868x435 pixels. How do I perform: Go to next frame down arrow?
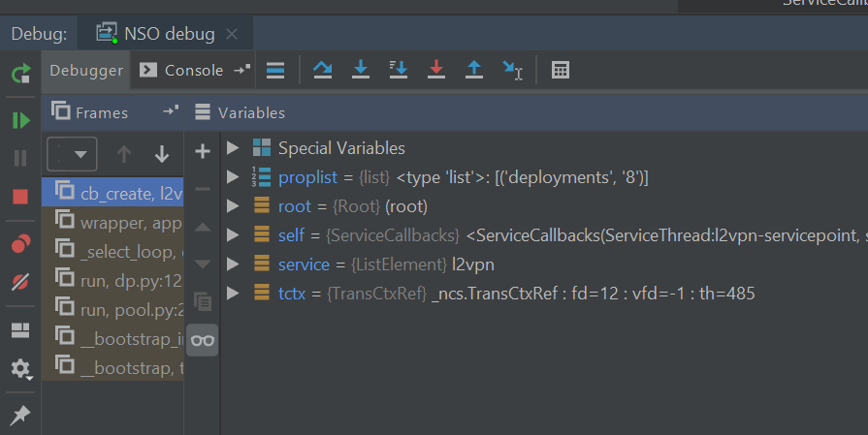tap(162, 154)
